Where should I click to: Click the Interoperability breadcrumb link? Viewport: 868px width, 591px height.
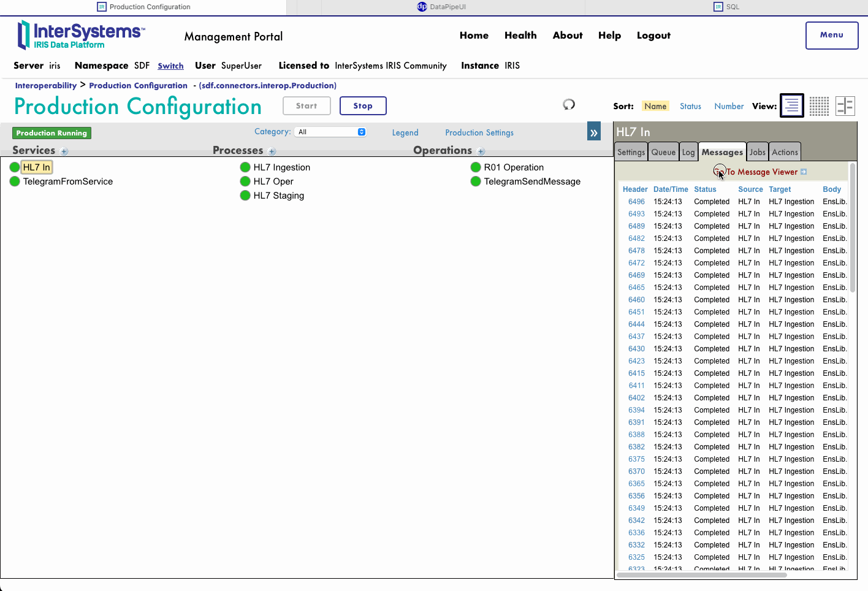point(46,86)
